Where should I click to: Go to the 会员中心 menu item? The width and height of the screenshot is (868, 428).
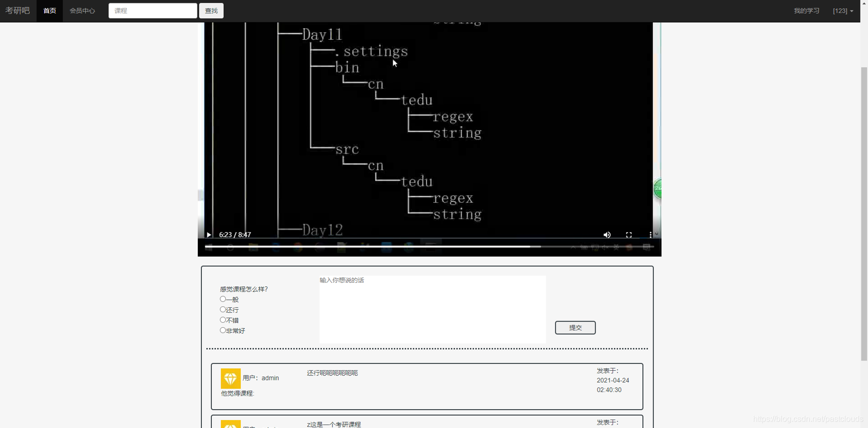click(x=83, y=11)
